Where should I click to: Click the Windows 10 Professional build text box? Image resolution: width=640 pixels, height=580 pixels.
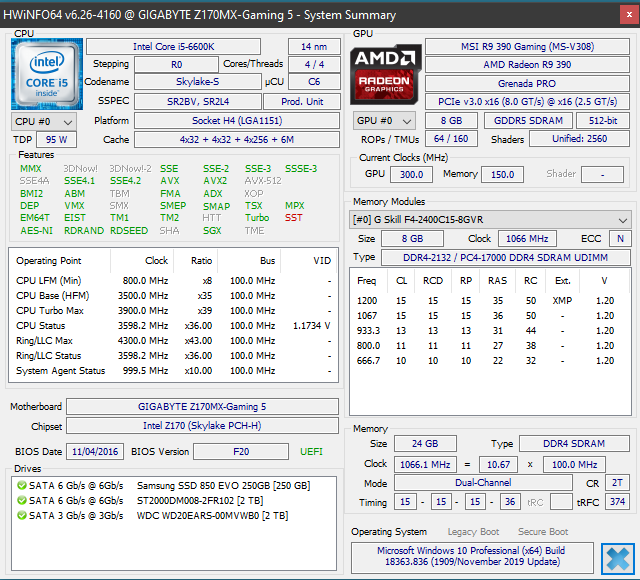[471, 557]
